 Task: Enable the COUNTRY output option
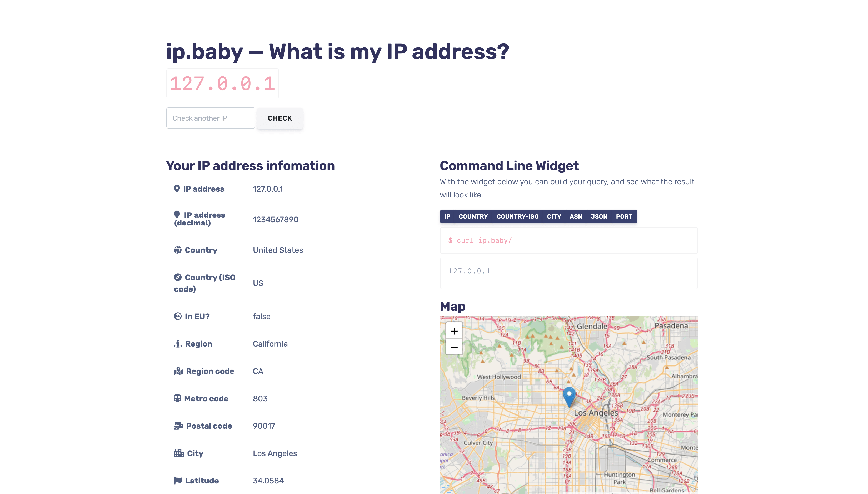click(473, 216)
